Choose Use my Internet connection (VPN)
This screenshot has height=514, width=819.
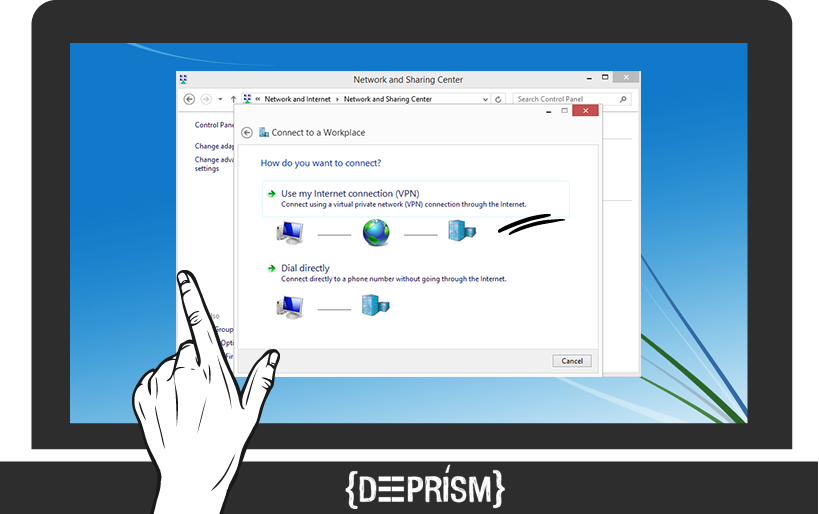(350, 193)
